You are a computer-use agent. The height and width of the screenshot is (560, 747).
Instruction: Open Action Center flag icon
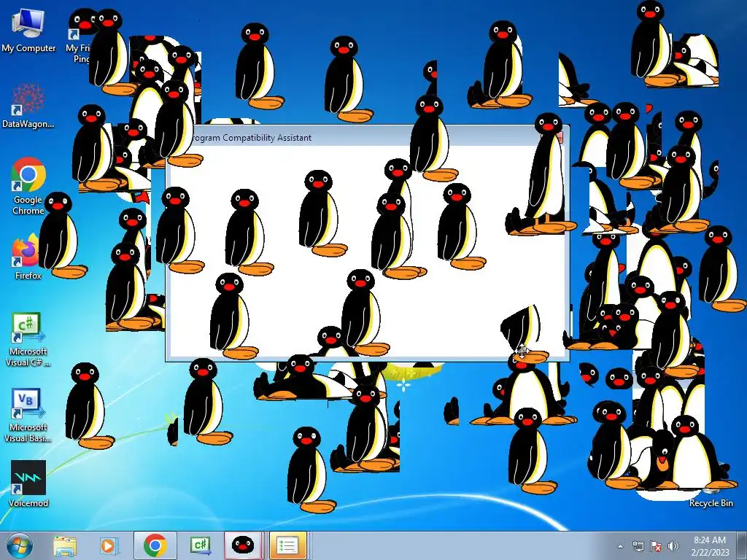[x=656, y=546]
